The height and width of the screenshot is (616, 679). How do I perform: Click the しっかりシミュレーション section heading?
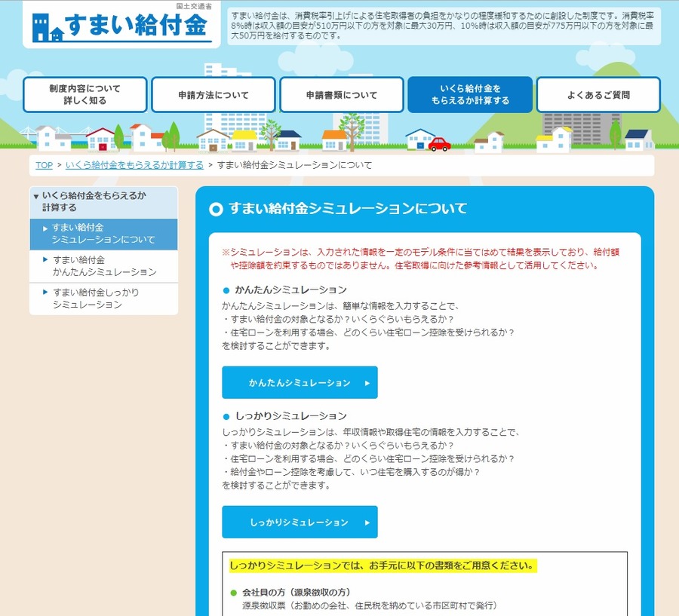click(290, 415)
